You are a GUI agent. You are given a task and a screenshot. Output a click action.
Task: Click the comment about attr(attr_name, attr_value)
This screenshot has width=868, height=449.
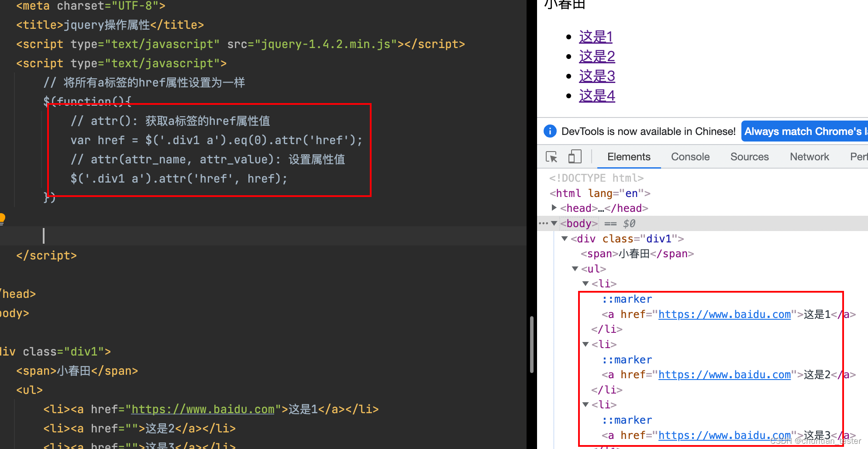[208, 159]
